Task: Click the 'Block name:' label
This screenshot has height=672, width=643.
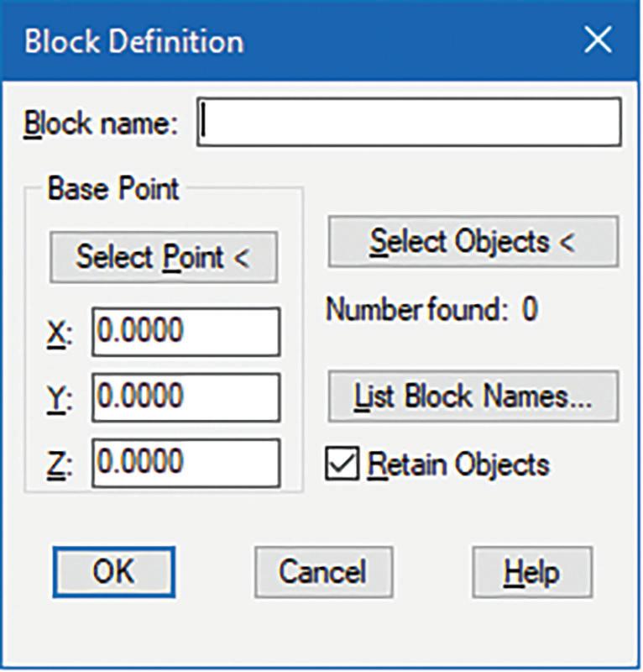Action: [102, 123]
